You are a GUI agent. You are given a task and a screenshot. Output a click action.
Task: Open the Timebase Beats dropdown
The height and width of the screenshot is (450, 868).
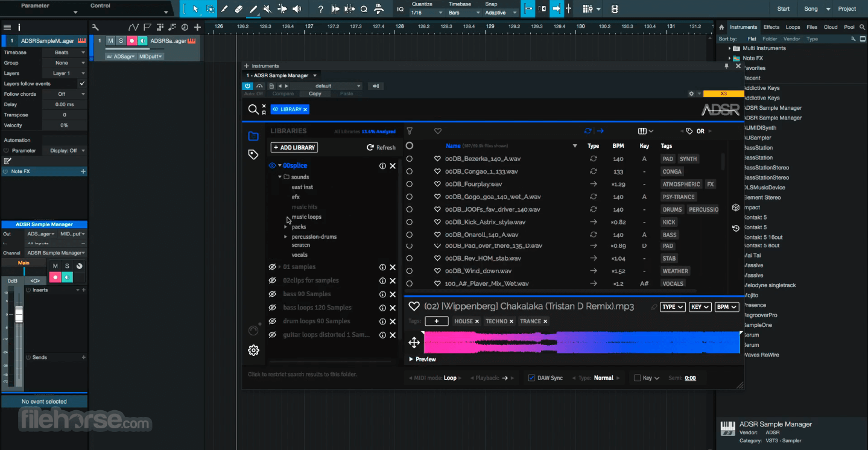64,52
